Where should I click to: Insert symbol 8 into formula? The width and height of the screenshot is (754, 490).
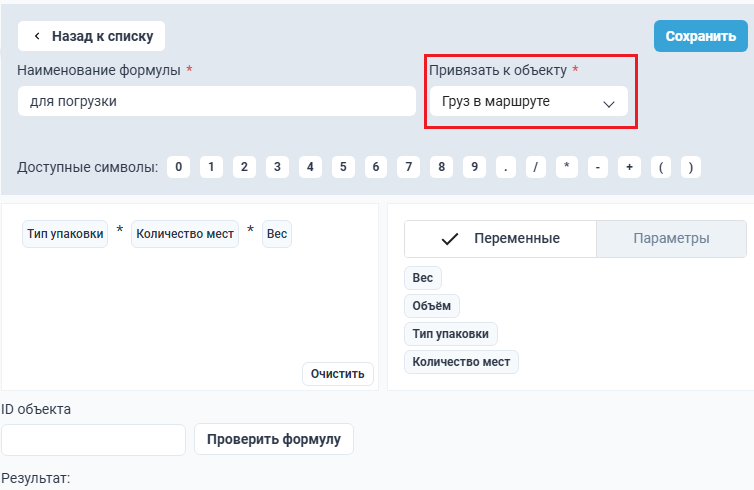[441, 167]
